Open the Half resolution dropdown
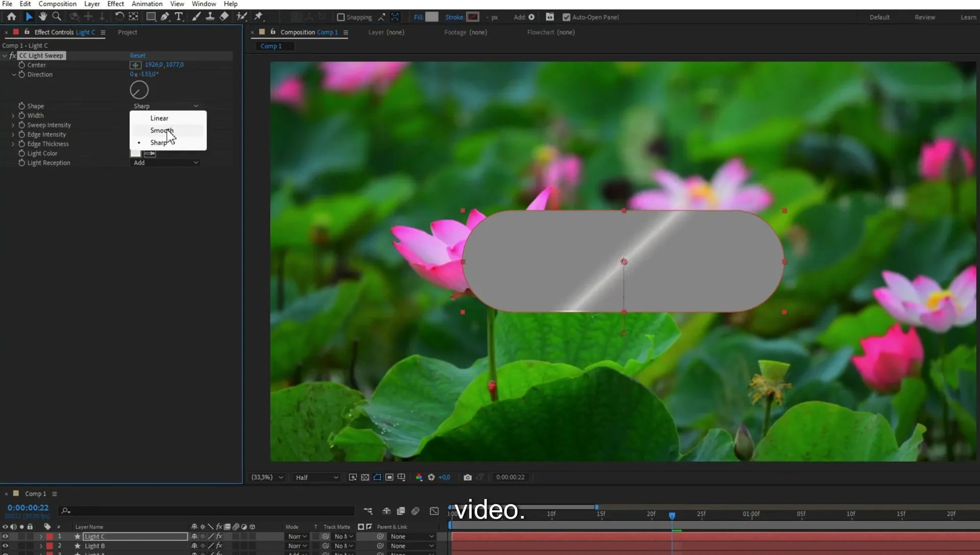Screen dimensions: 980x555 (x=316, y=477)
